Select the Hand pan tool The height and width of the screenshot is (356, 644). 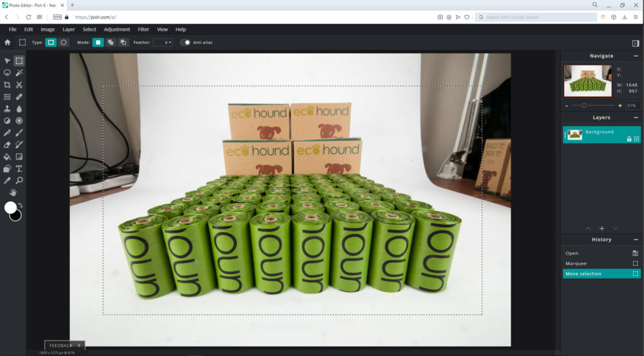13,192
